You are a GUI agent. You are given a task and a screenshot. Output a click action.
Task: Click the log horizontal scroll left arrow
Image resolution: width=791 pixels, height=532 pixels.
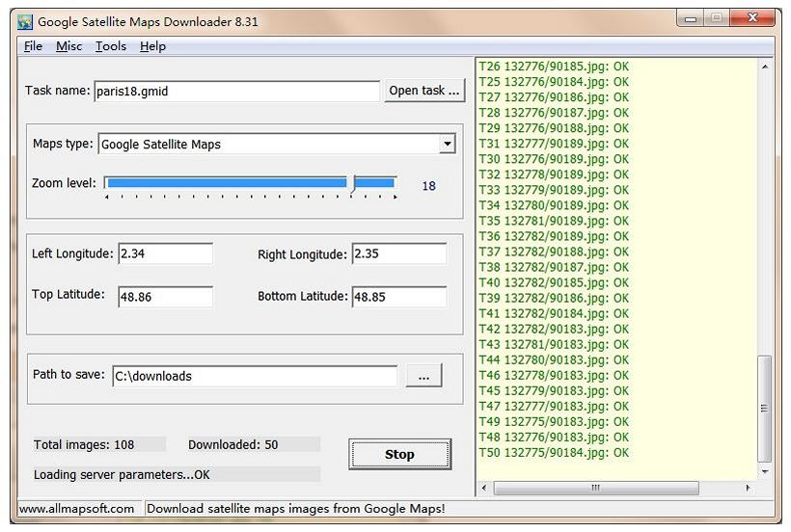(x=484, y=488)
